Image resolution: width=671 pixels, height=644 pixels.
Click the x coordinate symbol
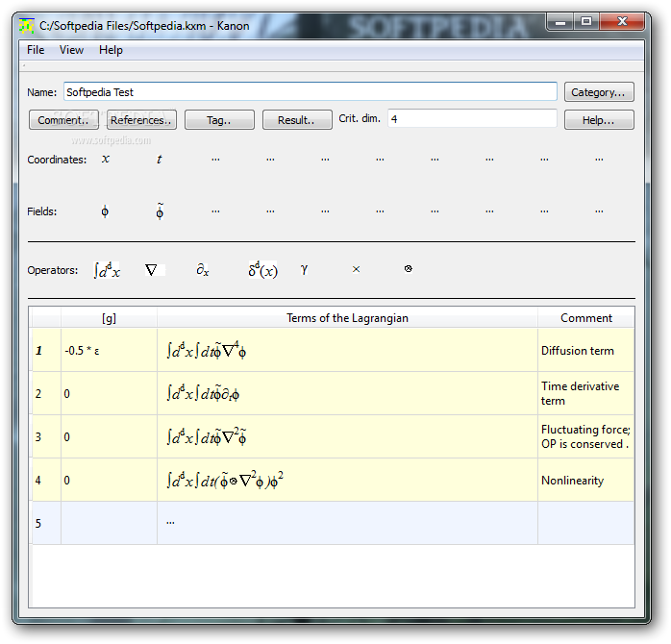point(106,160)
